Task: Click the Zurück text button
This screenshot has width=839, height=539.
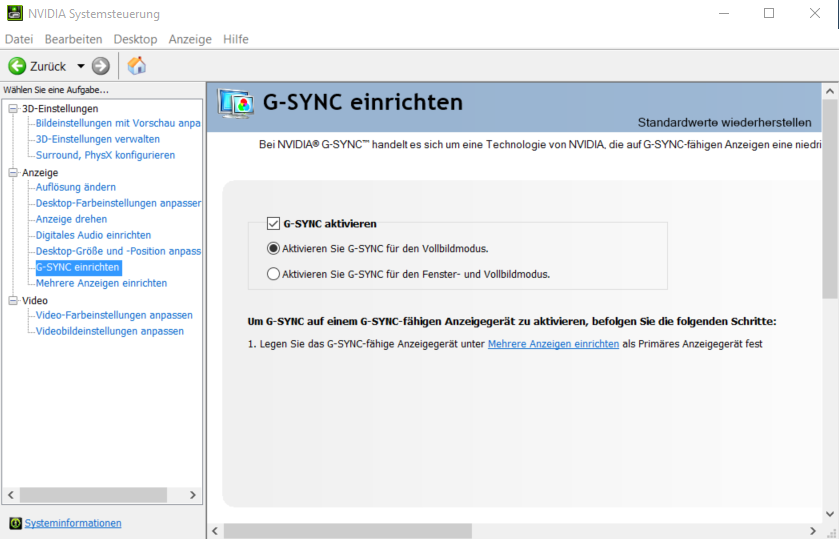Action: pos(48,66)
